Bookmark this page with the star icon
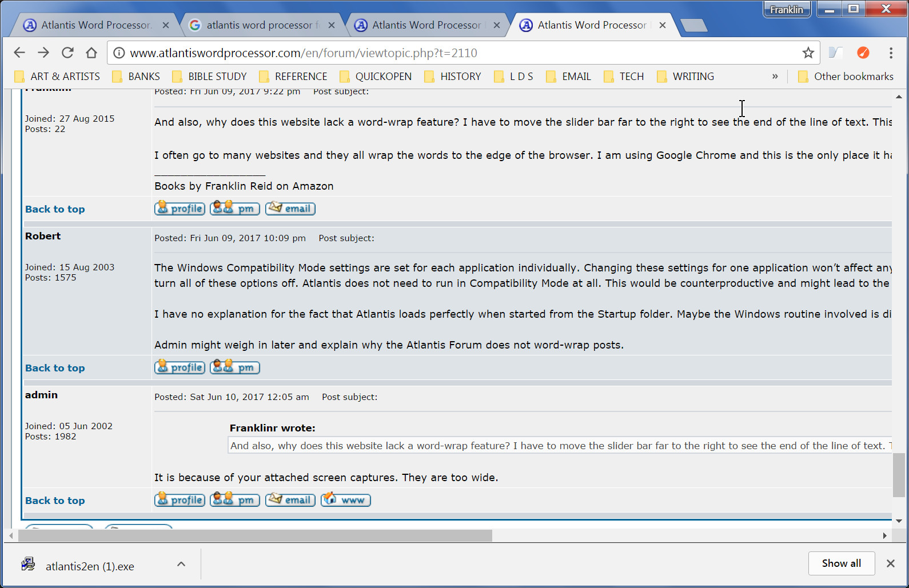 tap(808, 53)
